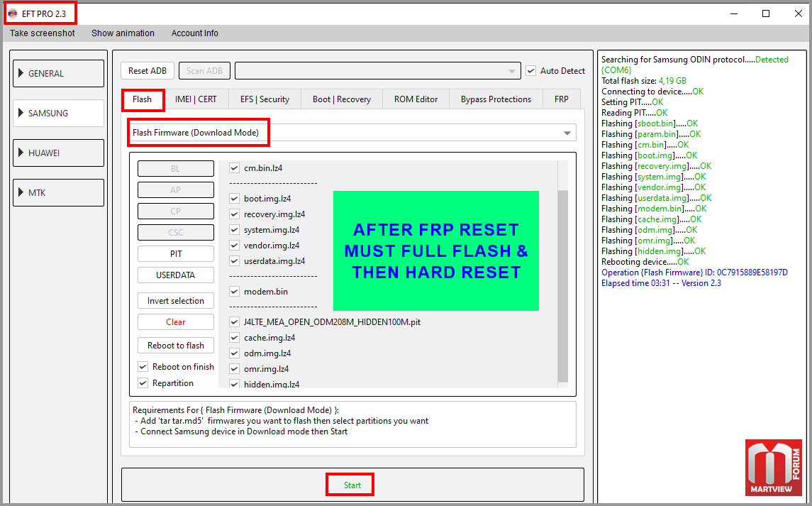The image size is (812, 506).
Task: Click Reboot to flash button
Action: 176,346
